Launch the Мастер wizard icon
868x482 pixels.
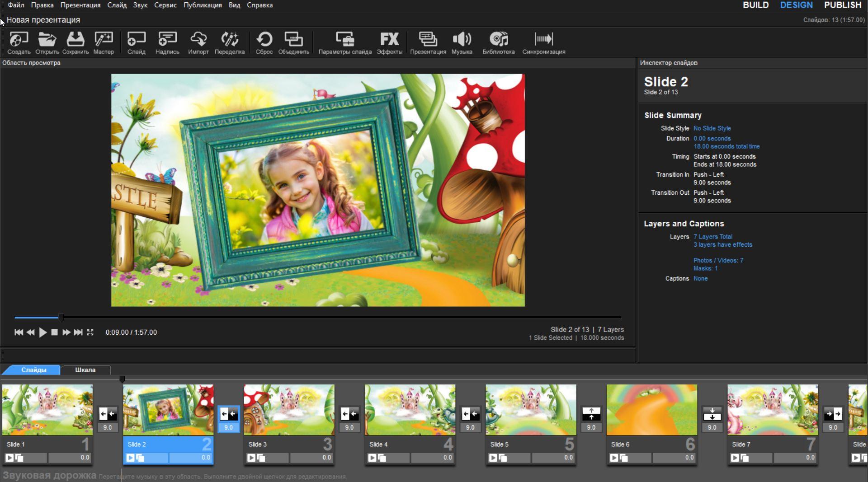coord(104,43)
